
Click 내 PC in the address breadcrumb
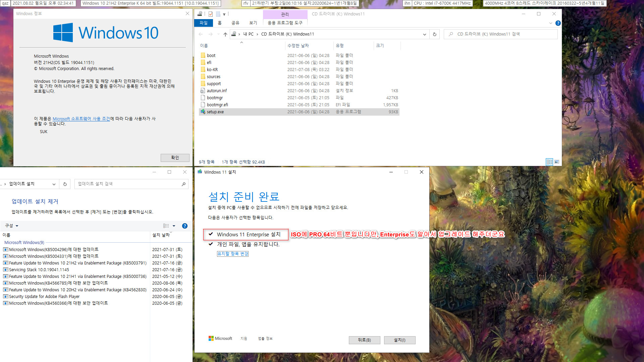coord(249,34)
